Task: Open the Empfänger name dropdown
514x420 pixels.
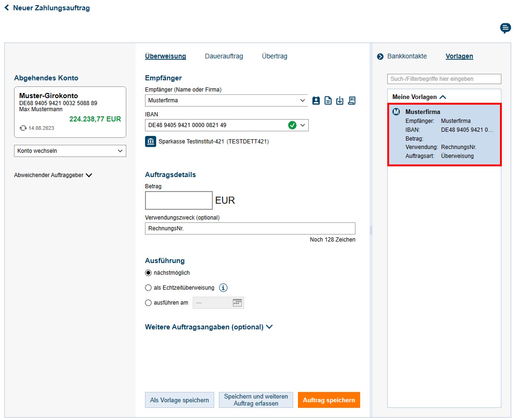Action: pos(302,100)
